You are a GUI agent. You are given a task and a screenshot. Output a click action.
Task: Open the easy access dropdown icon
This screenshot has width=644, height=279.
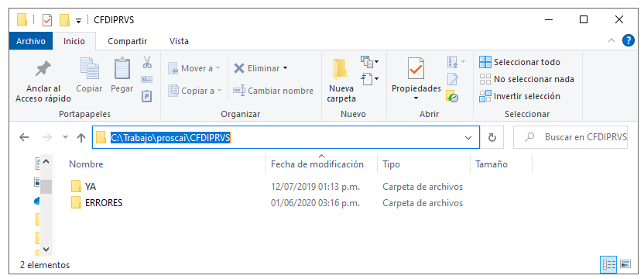tap(369, 78)
